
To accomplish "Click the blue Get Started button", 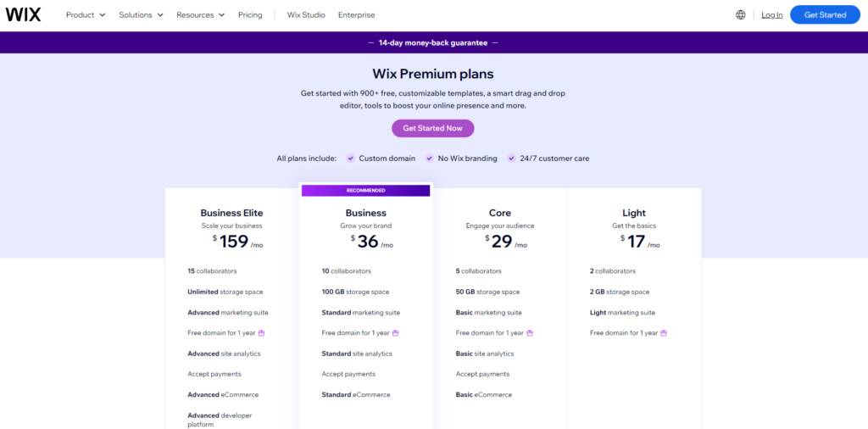I will 825,15.
